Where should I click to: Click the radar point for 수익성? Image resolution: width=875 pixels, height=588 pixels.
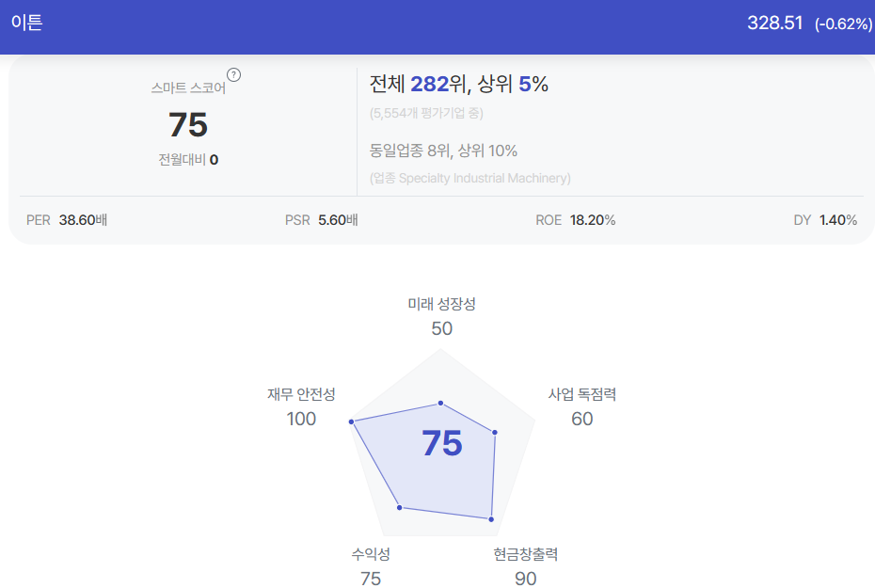pos(400,507)
